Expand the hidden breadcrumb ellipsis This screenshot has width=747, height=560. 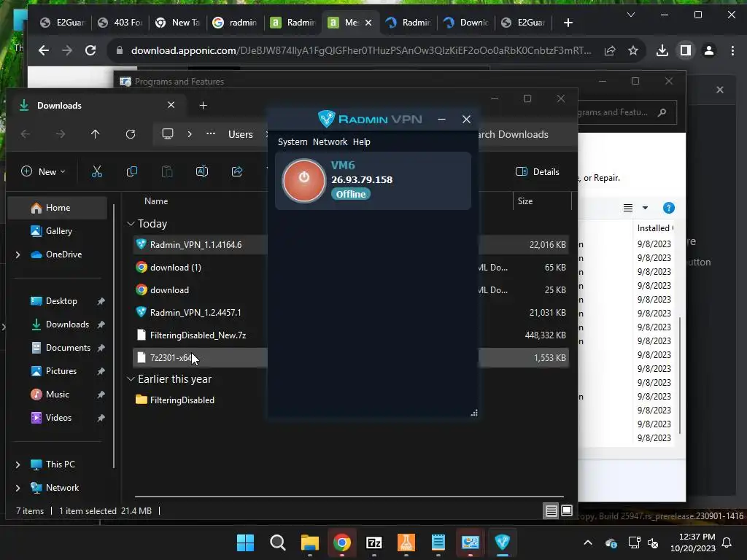coord(211,134)
